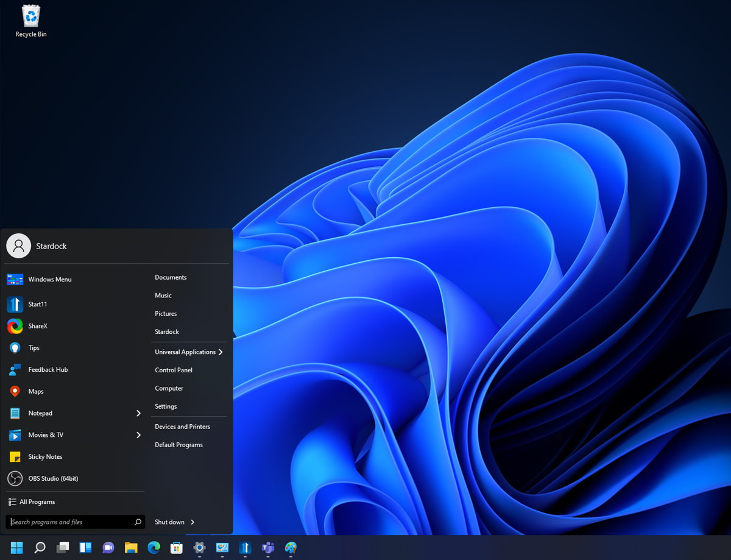Open Devices and Printers
This screenshot has height=560, width=731.
tap(182, 427)
